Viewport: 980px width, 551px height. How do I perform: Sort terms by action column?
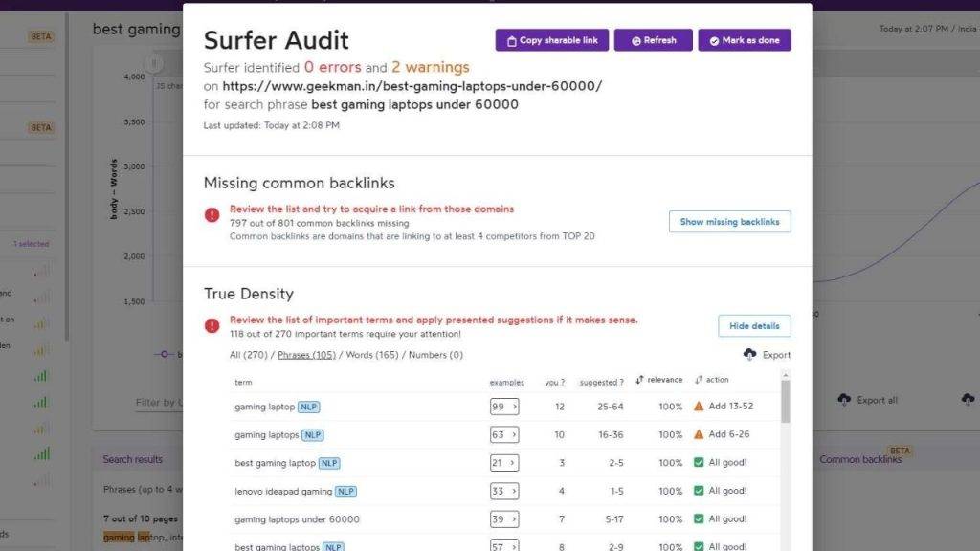712,380
